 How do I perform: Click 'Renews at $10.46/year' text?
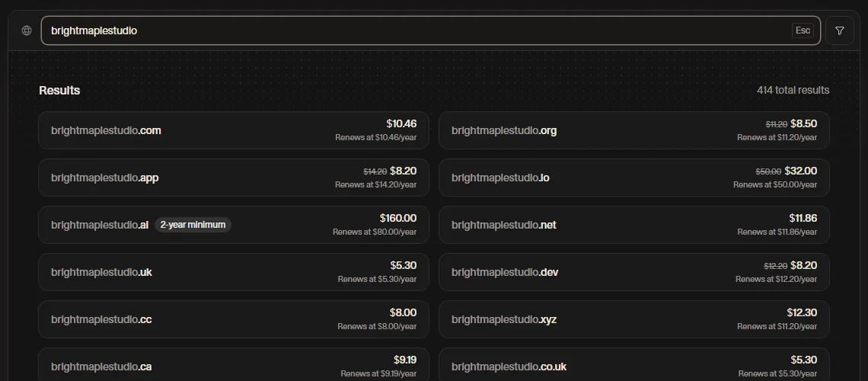(x=376, y=137)
